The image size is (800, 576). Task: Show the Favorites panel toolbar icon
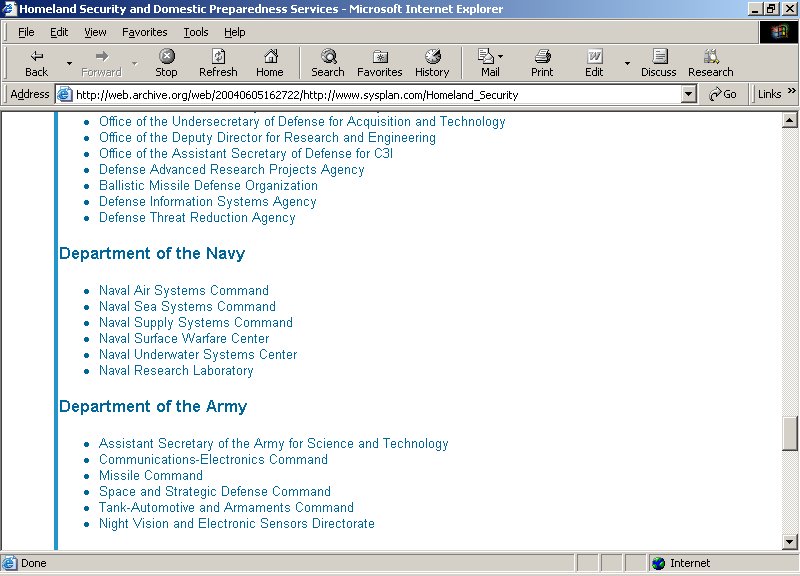point(380,57)
